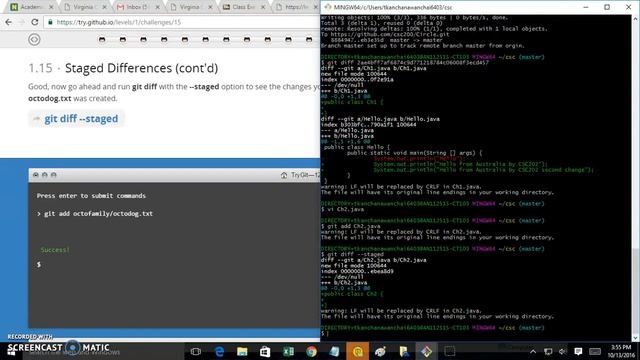The image size is (640, 360).
Task: Open the Class Ex browser tab
Action: point(243,7)
